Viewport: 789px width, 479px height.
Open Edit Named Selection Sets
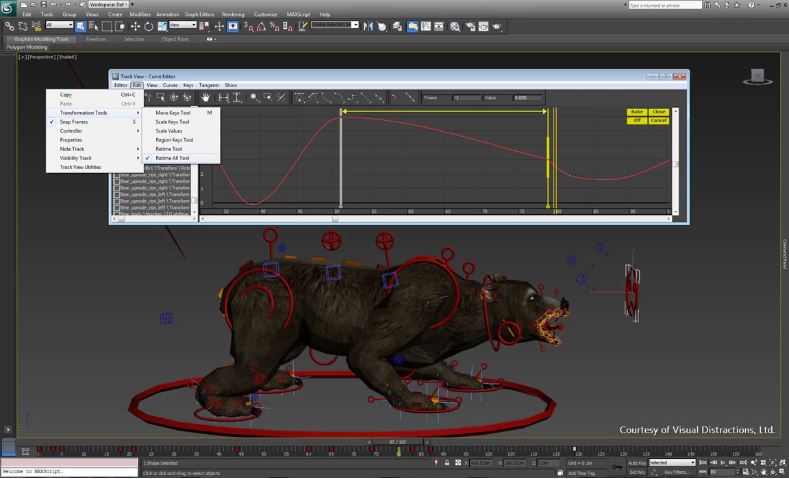pyautogui.click(x=302, y=26)
